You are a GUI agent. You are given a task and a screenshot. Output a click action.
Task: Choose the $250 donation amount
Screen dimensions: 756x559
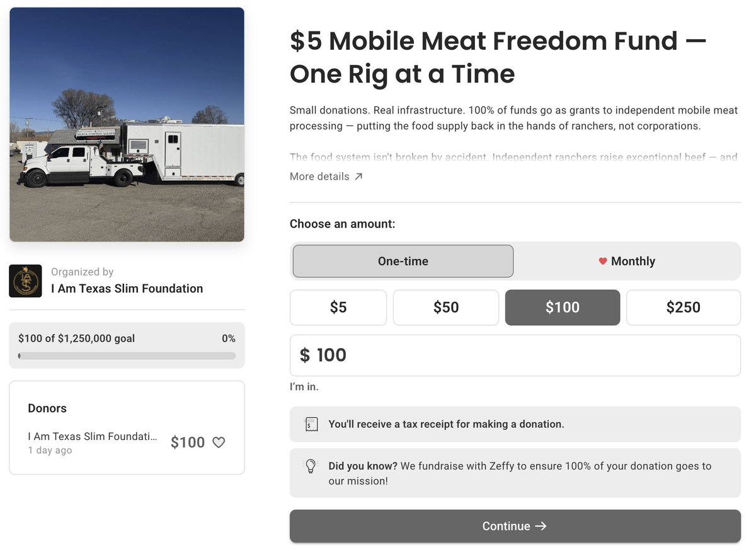tap(683, 308)
